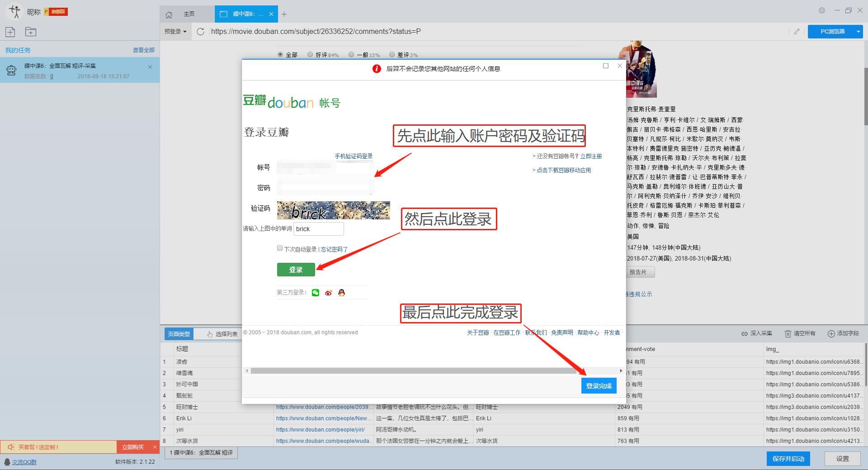This screenshot has height=470, width=868.
Task: Click the 添加字段 plus tool
Action: (843, 333)
